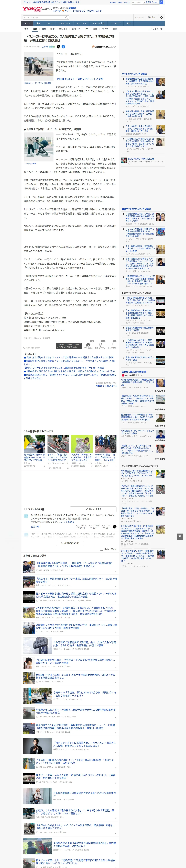Open 【動画】危ない!「電動ママチャリ」と接触 link

click(x=79, y=79)
